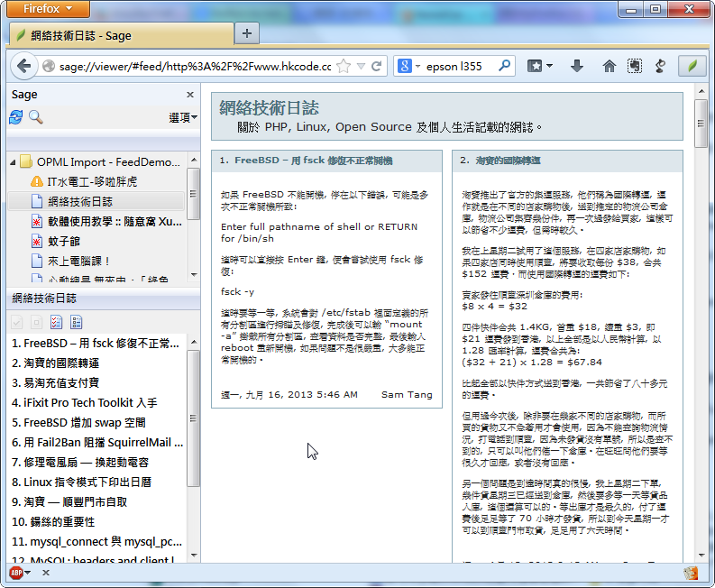Open item 11. mysql_connect 與 mysql_pc...

[96, 541]
